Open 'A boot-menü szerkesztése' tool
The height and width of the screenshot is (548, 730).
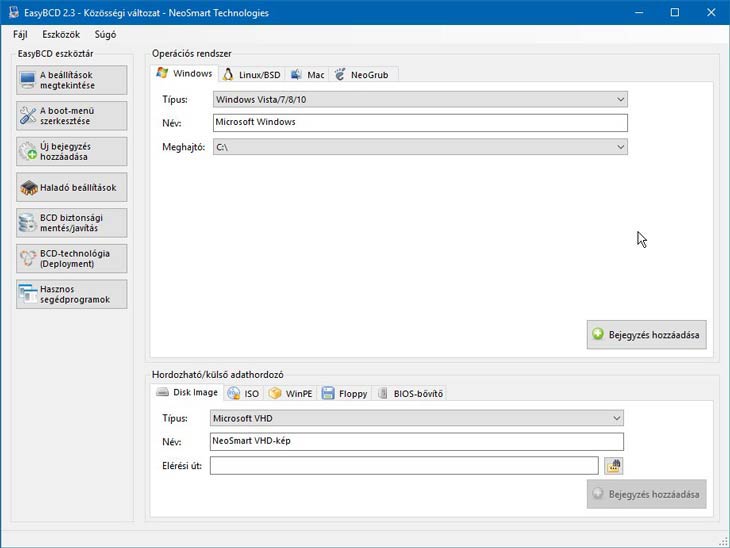(72, 116)
